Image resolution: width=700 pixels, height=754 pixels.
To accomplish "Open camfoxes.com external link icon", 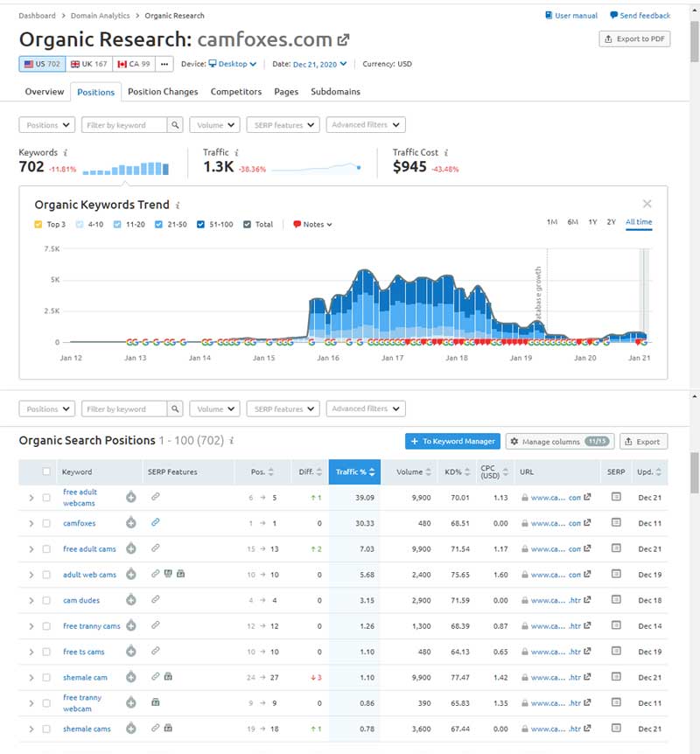I will click(x=343, y=40).
